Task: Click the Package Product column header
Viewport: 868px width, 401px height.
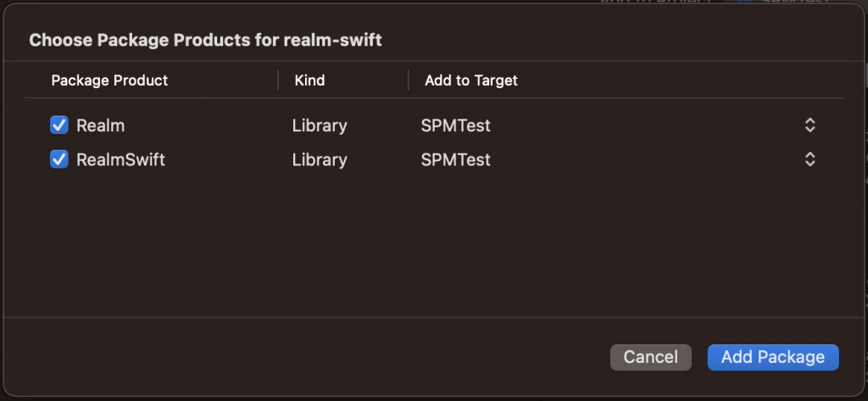Action: tap(109, 81)
